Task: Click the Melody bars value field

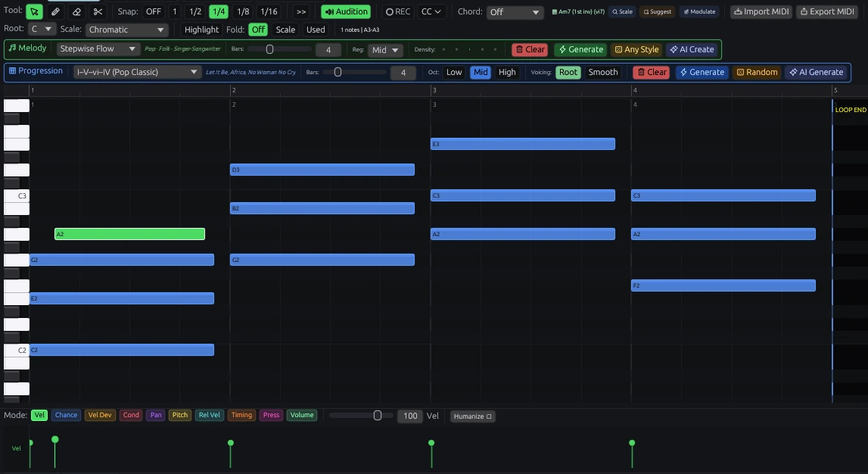Action: coord(328,50)
